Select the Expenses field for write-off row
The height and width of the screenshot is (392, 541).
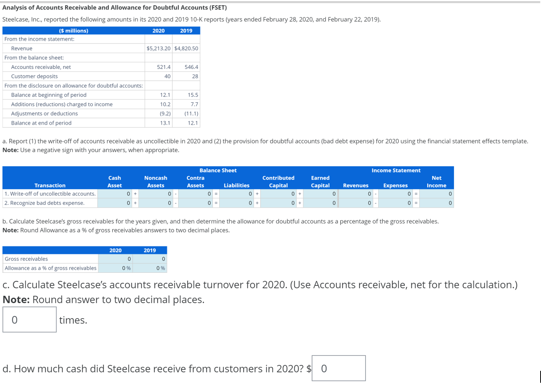click(396, 194)
